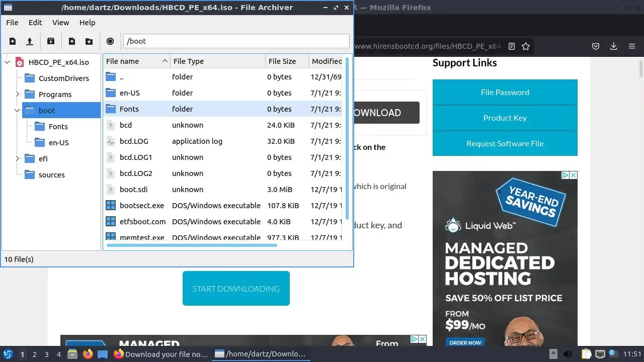
Task: Sort by File Size column header
Action: [287, 61]
